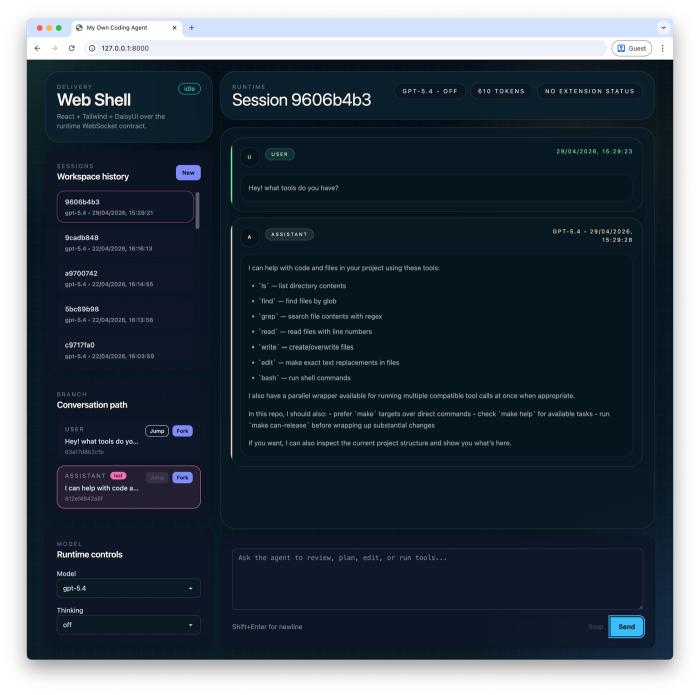This screenshot has width=700, height=695.
Task: Open session 5bc69b98 in history
Action: pos(125,314)
